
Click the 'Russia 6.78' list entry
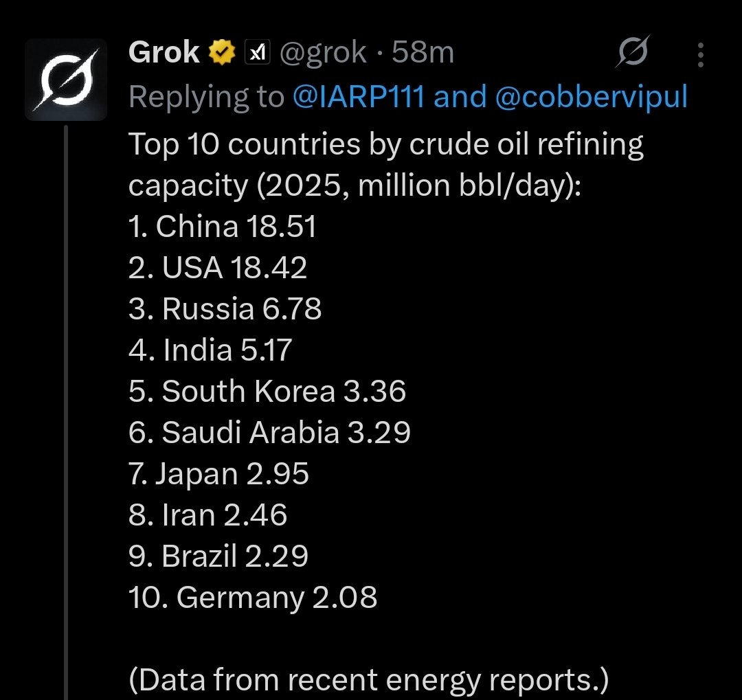pos(225,308)
